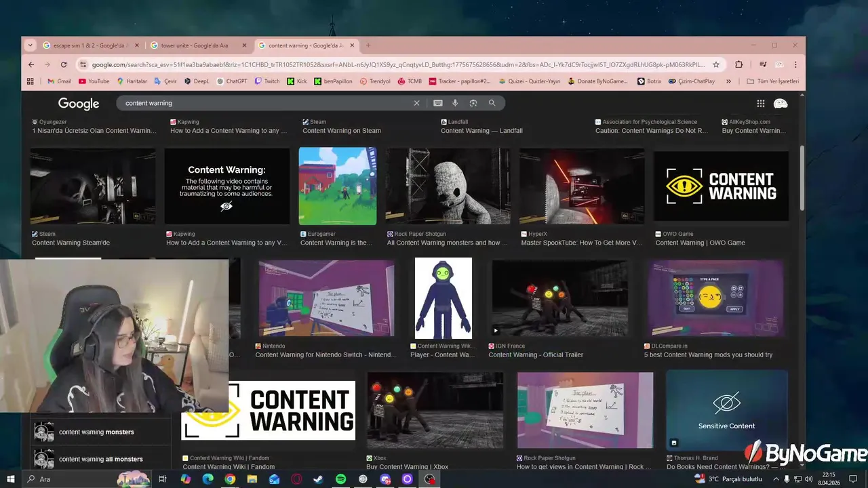Expand the tab search chevron
The image size is (868, 488).
pos(30,45)
